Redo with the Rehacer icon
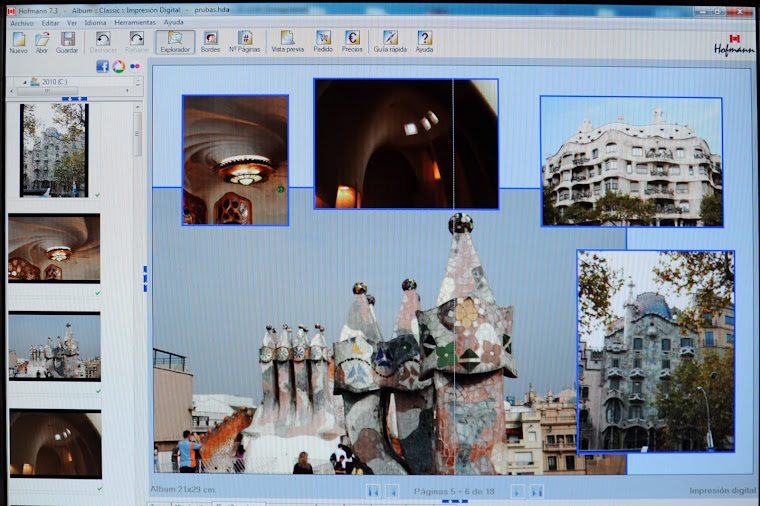760x506 pixels. click(x=137, y=42)
